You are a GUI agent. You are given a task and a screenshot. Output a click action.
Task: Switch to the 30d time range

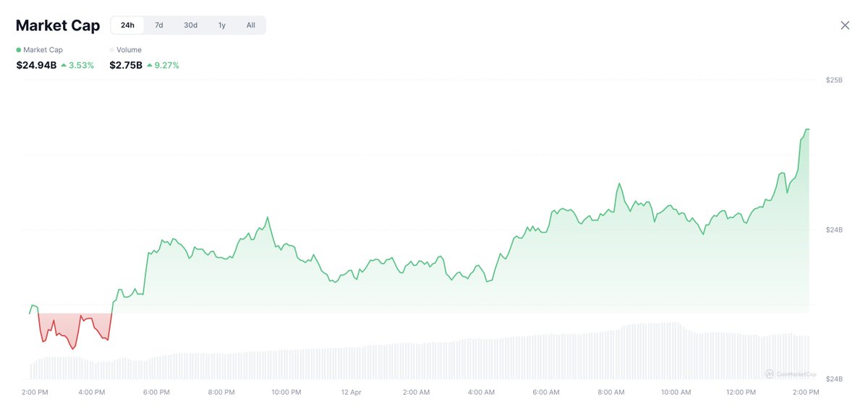(190, 25)
